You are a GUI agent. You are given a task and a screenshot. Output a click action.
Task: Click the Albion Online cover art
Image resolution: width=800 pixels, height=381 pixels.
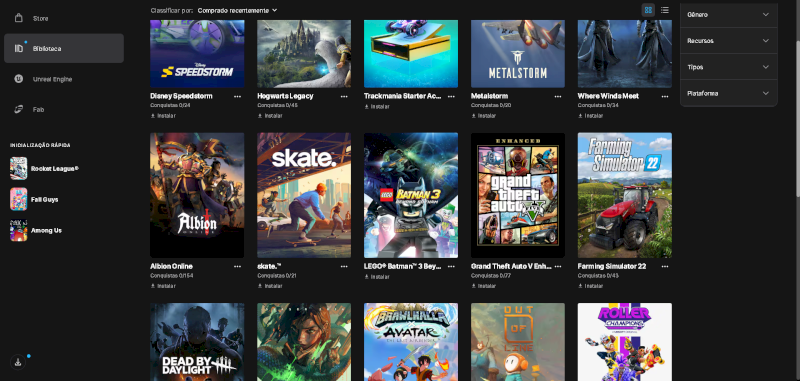click(197, 195)
